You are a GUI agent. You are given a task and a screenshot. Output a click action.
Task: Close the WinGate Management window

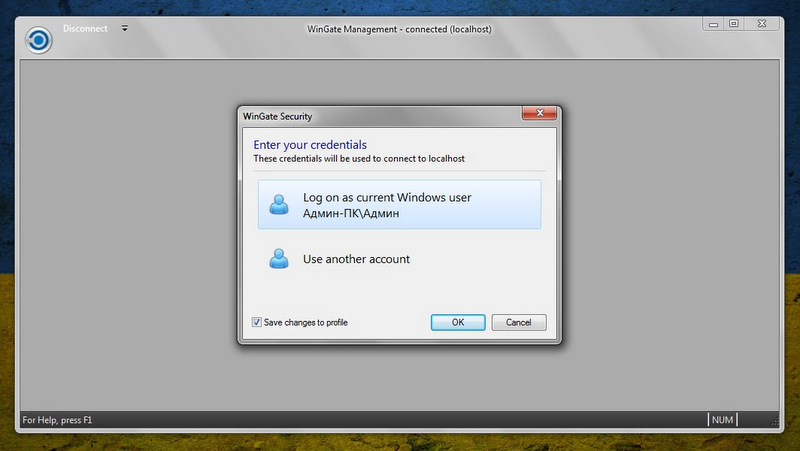click(762, 23)
